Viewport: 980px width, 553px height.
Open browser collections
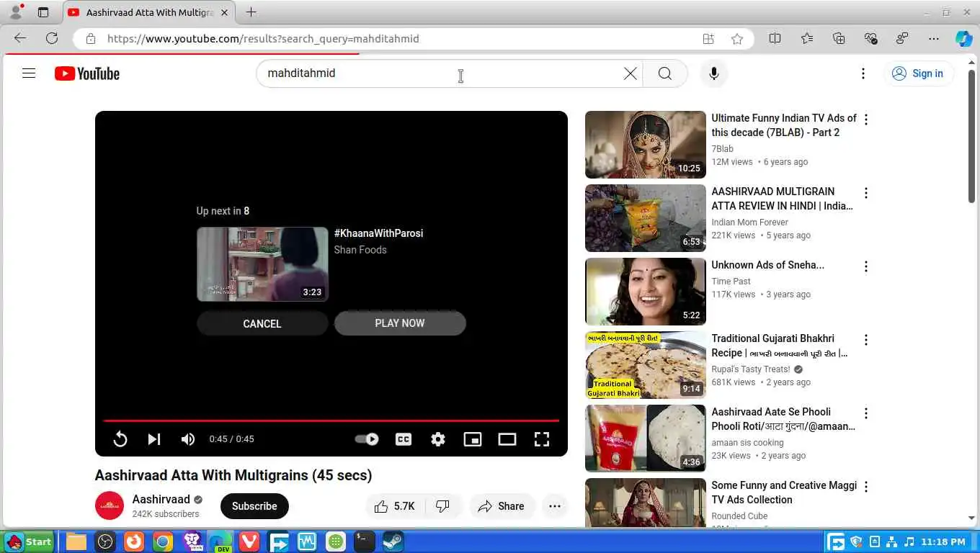(x=839, y=39)
